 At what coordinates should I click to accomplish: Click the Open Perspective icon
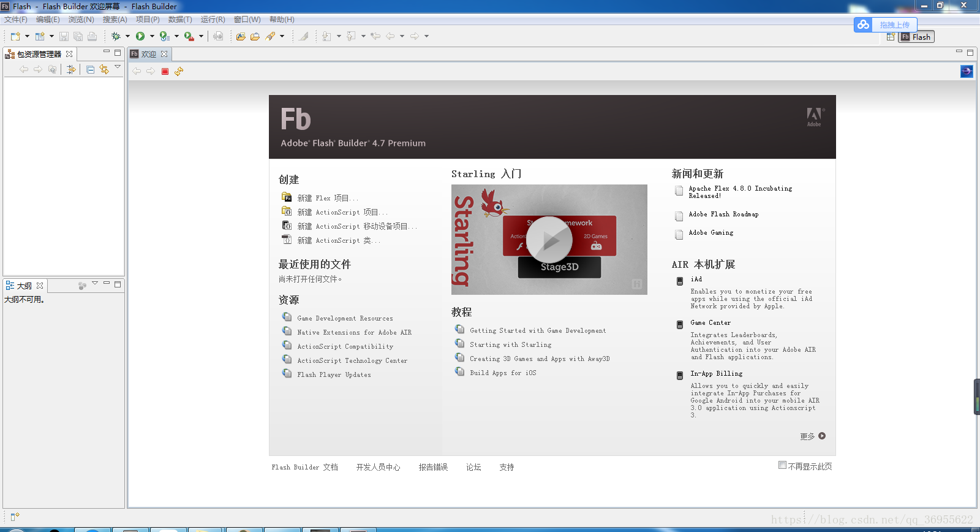[891, 37]
